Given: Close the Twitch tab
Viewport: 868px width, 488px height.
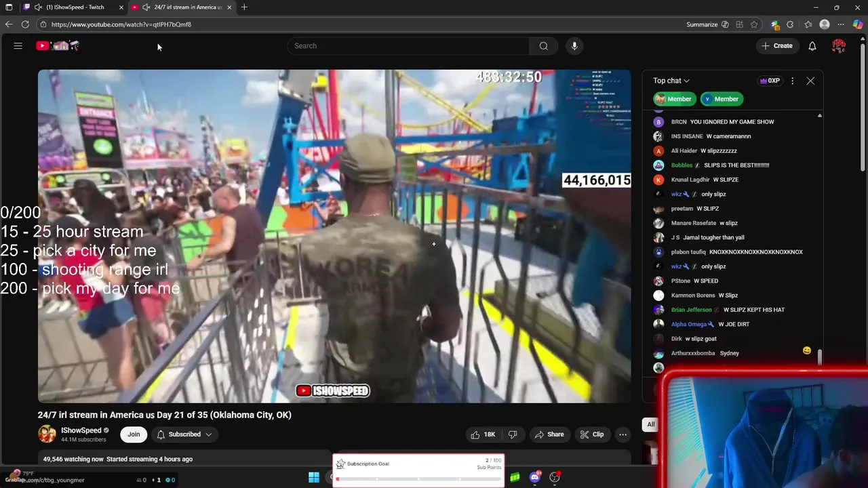Looking at the screenshot, I should pyautogui.click(x=121, y=7).
